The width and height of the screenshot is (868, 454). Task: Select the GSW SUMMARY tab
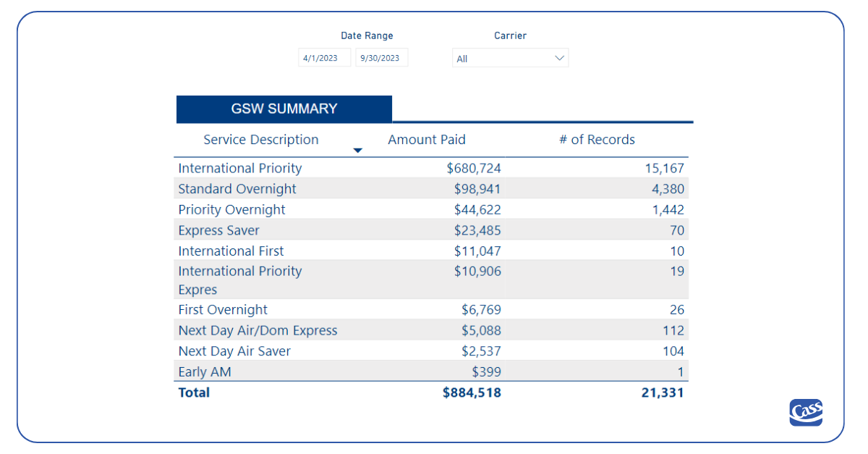[284, 109]
